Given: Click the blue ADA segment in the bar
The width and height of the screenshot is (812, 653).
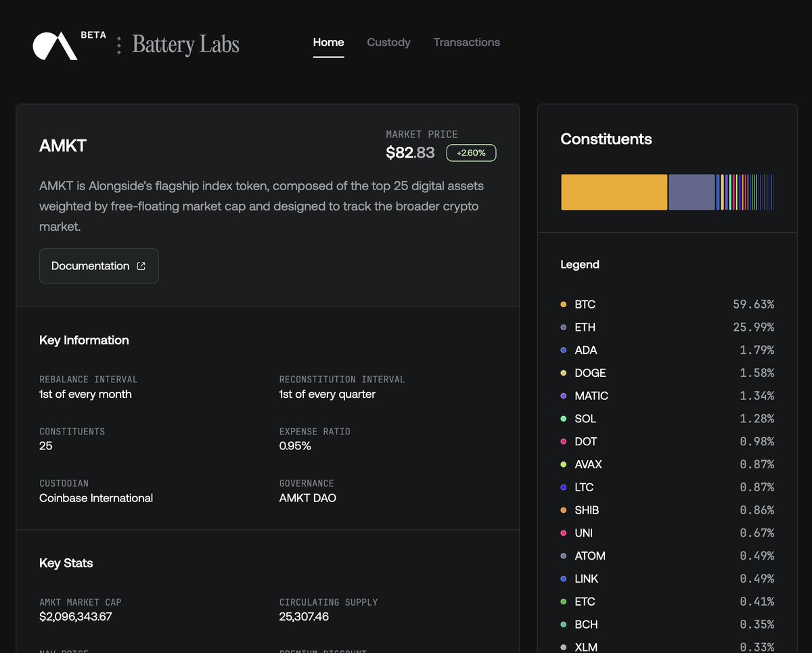Looking at the screenshot, I should (x=717, y=192).
